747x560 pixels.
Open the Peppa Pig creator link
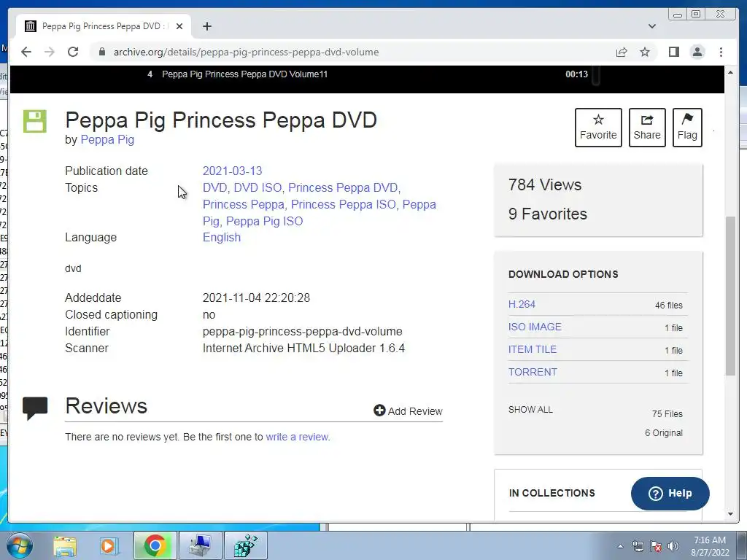(x=107, y=139)
